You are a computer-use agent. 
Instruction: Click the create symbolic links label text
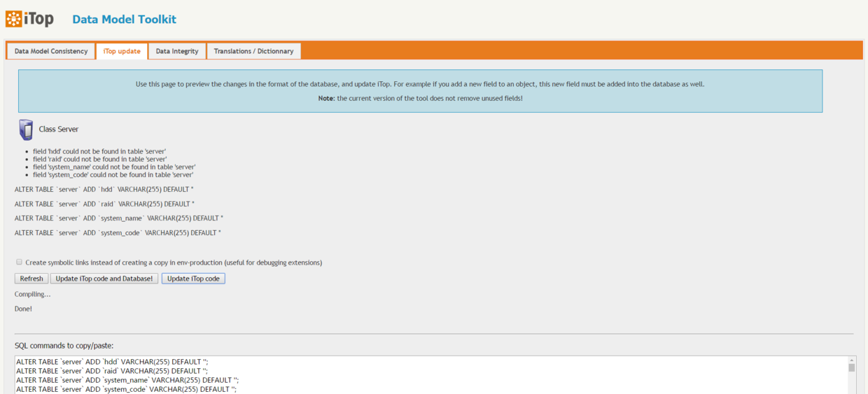174,263
